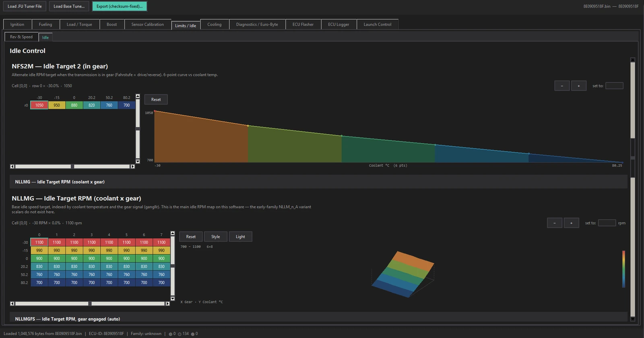Select NLLMG cell at row -30, gear 0
644x338 pixels.
click(x=39, y=243)
